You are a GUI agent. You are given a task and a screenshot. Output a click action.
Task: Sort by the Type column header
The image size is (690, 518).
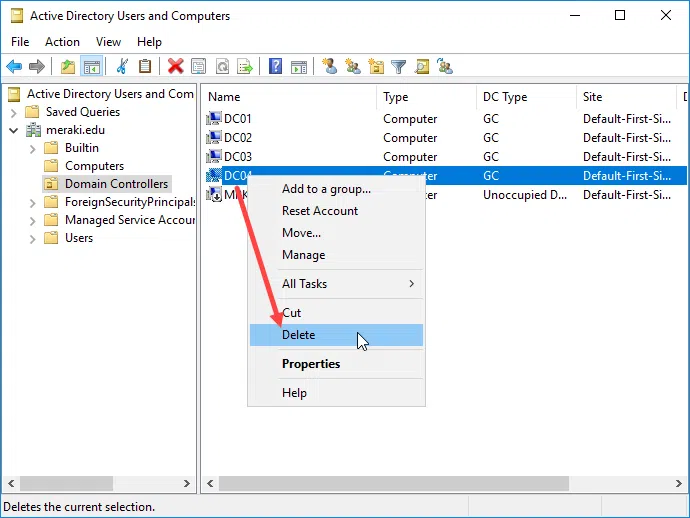426,97
